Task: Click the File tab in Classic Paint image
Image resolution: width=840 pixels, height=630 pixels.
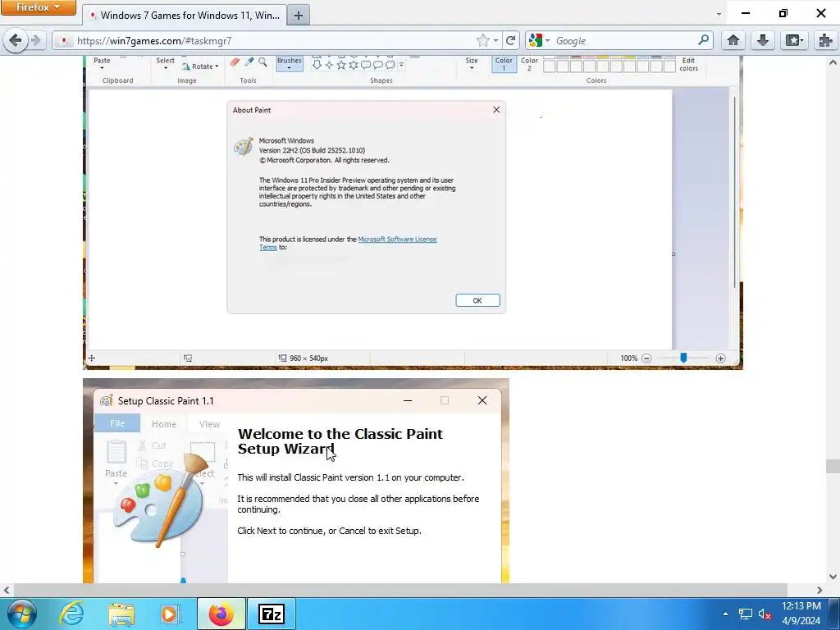Action: pyautogui.click(x=117, y=423)
